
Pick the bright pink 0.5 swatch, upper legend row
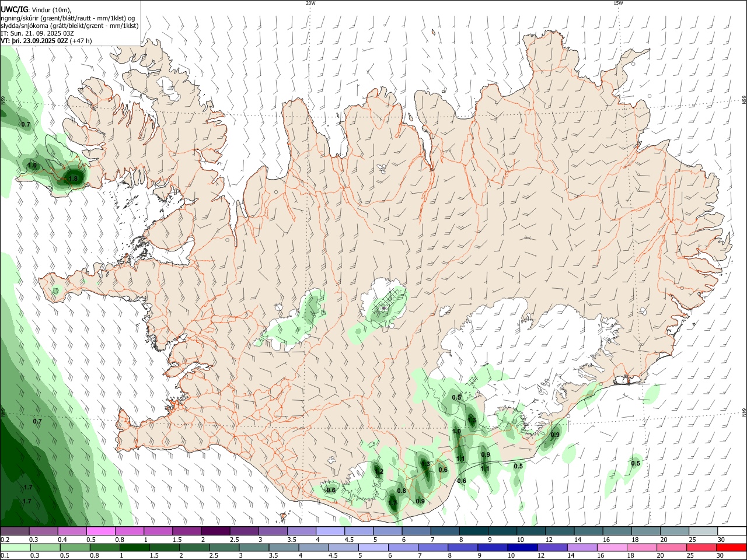point(100,531)
